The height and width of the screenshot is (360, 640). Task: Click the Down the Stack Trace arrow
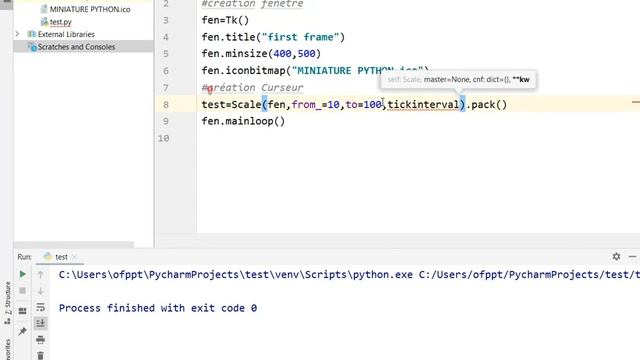(x=40, y=291)
